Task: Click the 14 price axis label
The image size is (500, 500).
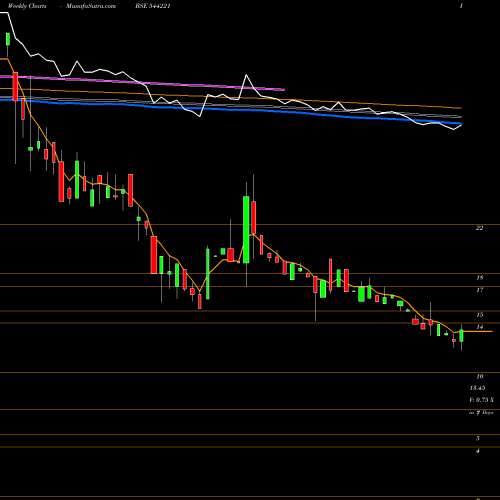Action: coord(479,327)
